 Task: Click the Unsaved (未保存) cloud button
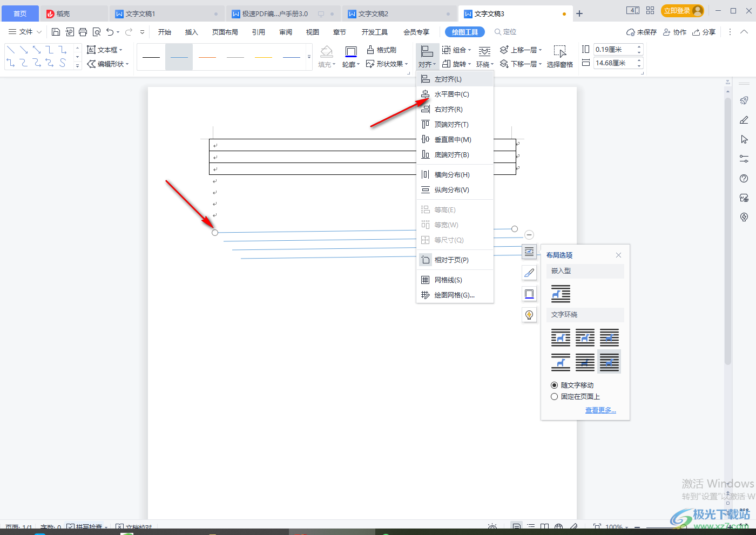point(642,32)
